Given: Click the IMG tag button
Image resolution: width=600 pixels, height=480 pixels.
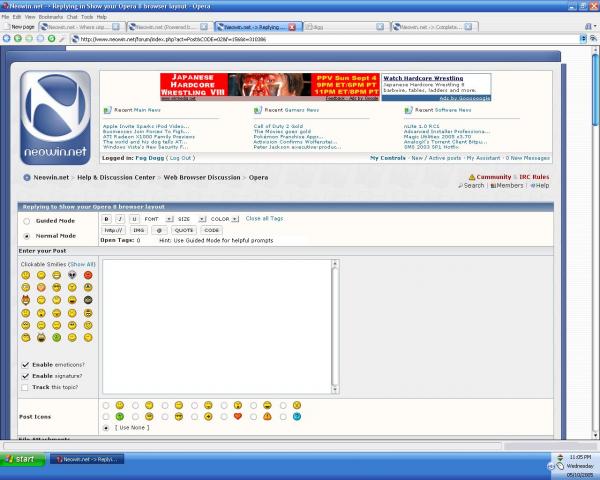Looking at the screenshot, I should pyautogui.click(x=139, y=230).
